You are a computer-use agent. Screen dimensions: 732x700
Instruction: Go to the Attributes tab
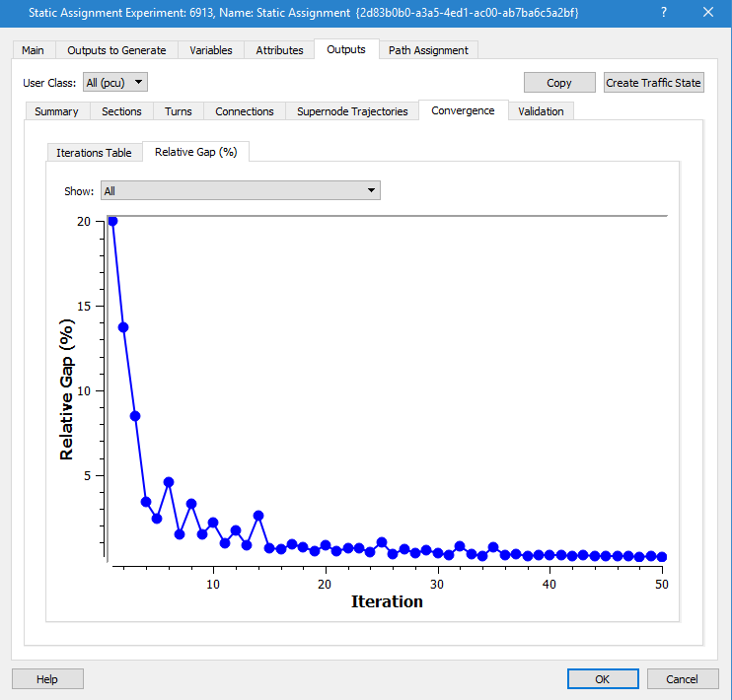pyautogui.click(x=279, y=50)
